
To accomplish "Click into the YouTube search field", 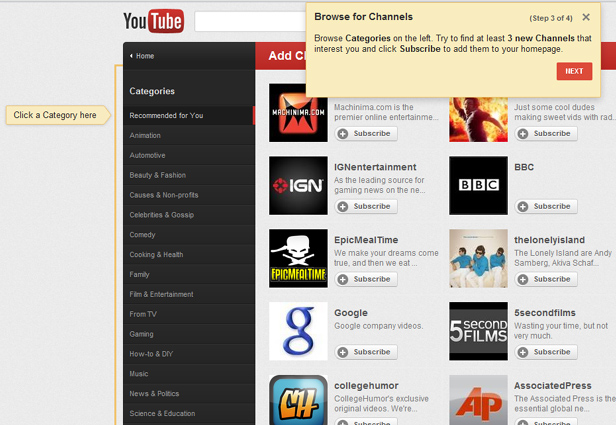I will click(250, 21).
